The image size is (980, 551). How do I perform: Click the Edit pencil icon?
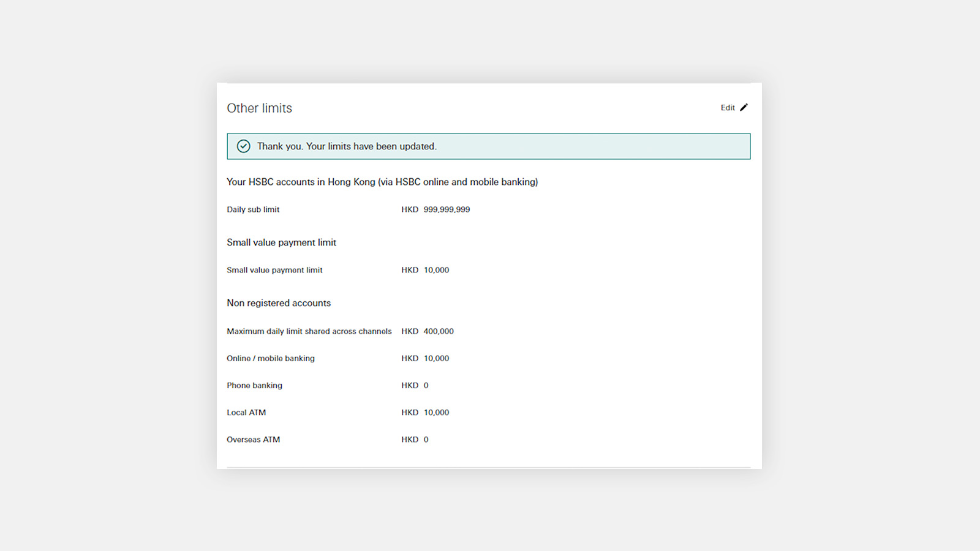[744, 108]
